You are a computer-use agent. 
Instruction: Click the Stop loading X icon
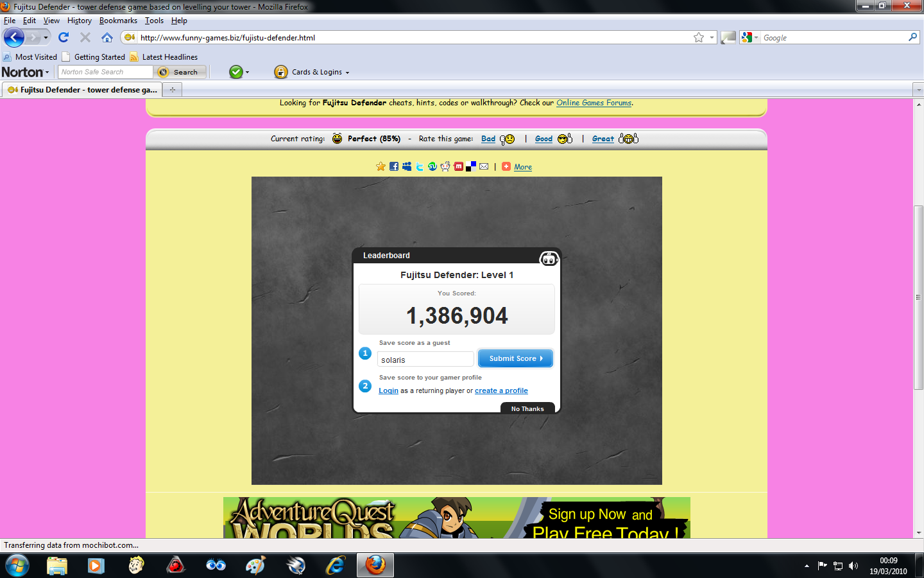[x=85, y=37]
